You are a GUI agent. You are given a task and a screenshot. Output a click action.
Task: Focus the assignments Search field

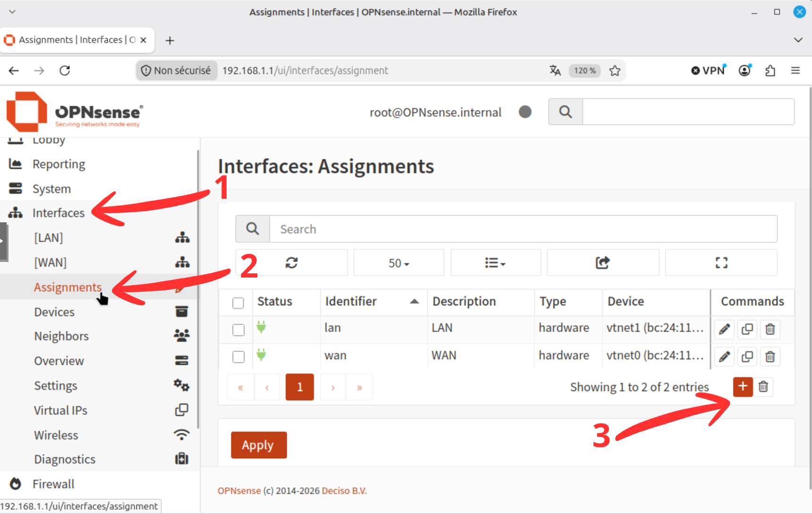523,229
